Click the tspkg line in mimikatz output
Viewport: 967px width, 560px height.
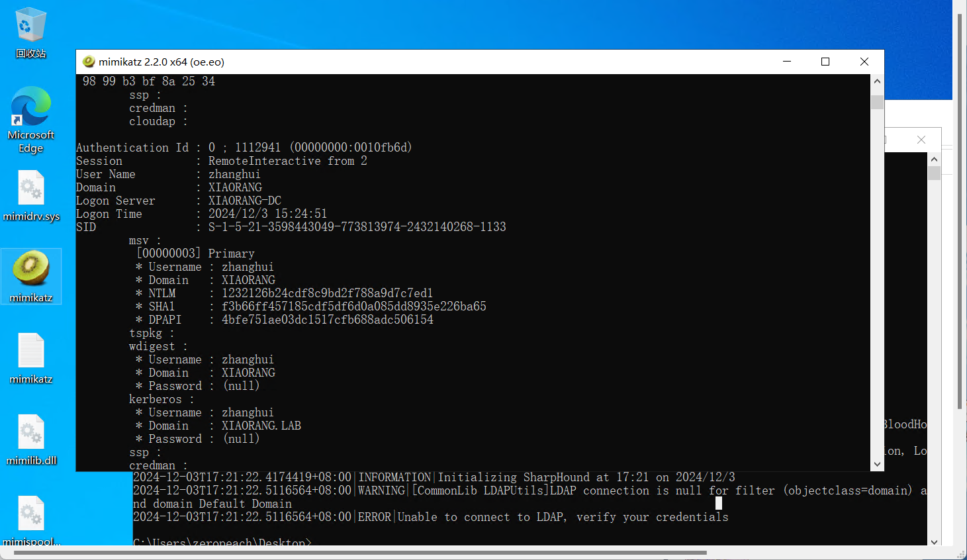coord(152,333)
